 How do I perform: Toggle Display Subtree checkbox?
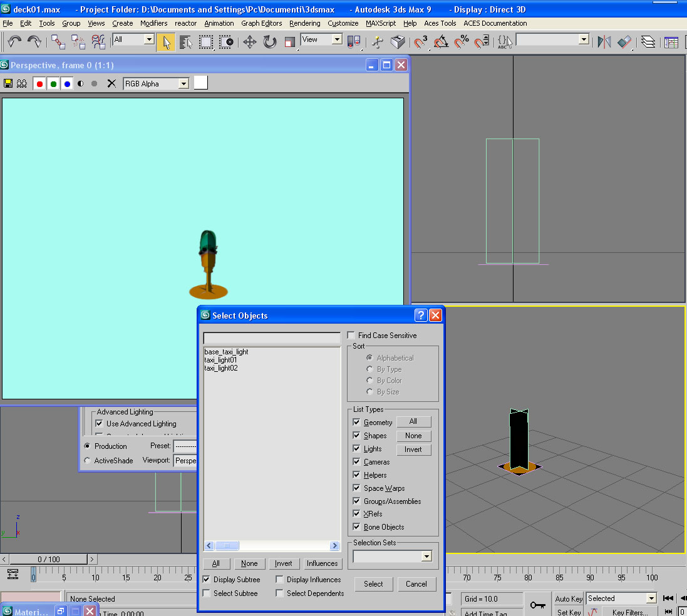pos(207,580)
